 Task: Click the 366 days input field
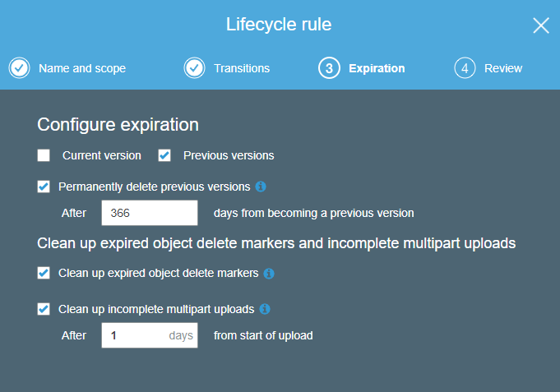[150, 213]
